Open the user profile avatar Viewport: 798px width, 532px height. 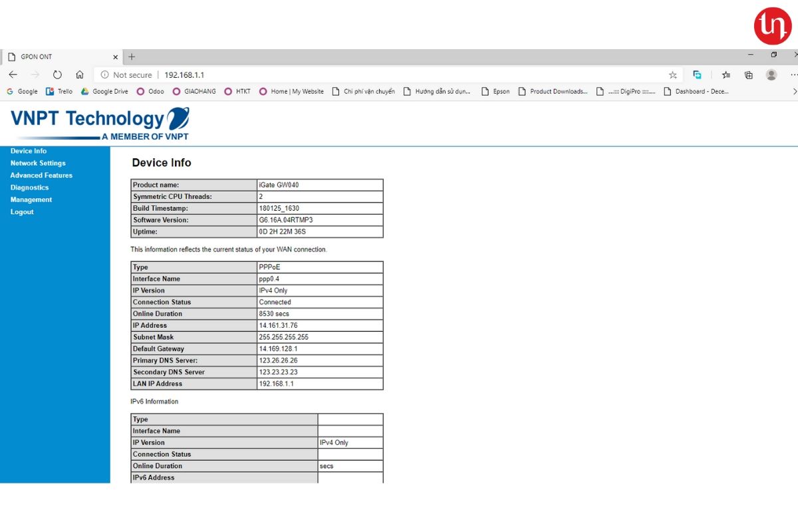[771, 75]
